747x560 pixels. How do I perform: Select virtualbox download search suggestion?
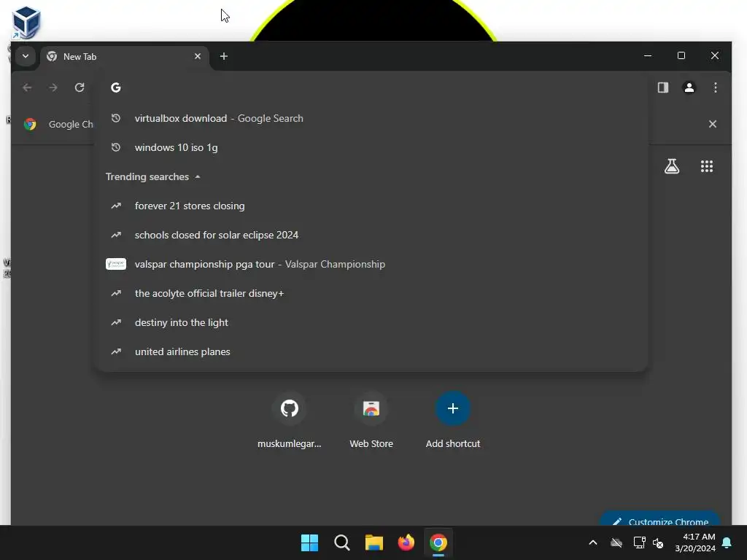point(371,119)
